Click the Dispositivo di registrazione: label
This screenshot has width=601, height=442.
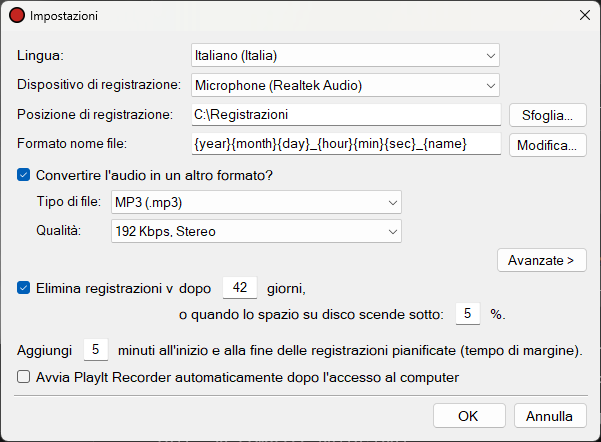click(99, 85)
